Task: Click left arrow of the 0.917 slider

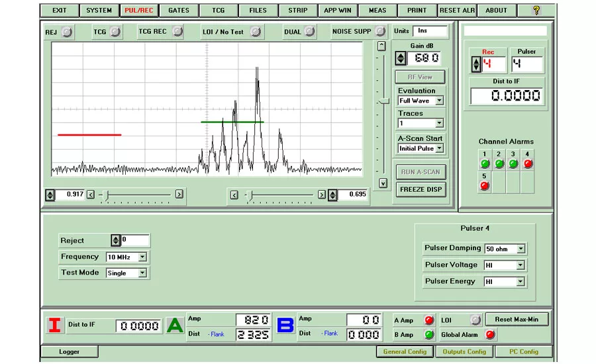Action: (x=91, y=195)
